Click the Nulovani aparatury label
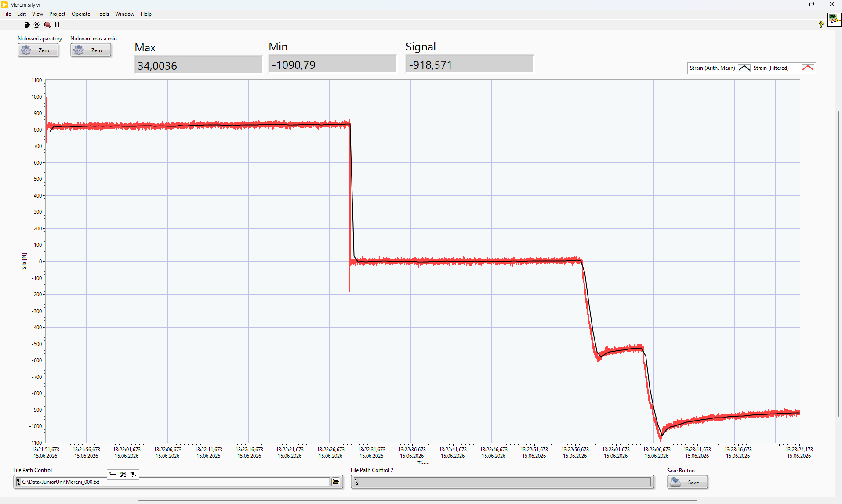 click(40, 39)
